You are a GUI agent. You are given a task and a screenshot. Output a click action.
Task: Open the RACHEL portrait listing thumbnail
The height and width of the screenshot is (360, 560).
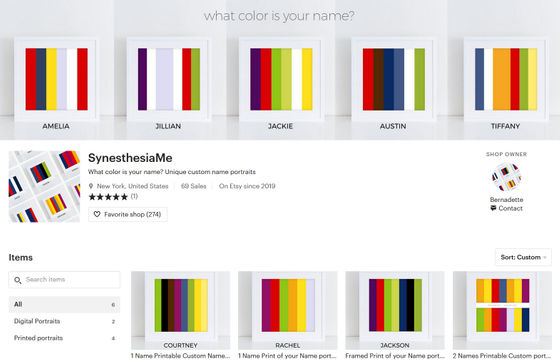coord(288,310)
